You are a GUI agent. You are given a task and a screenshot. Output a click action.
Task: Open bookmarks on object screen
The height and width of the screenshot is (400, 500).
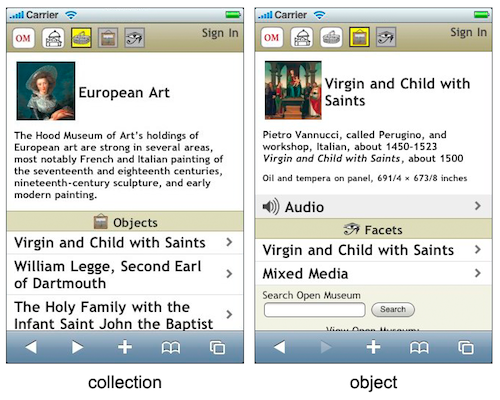coord(419,348)
